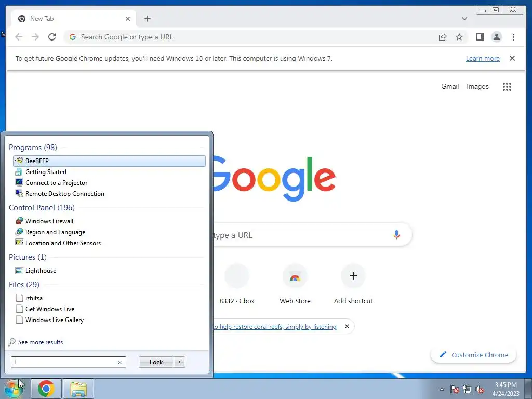532x399 pixels.
Task: Open the izhitsa file
Action: [x=109, y=298]
